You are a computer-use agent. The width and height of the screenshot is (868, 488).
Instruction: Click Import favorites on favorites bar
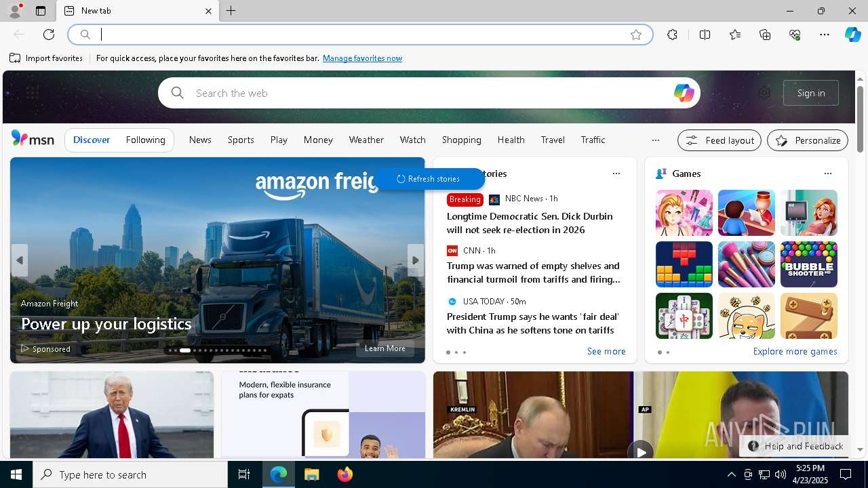point(46,58)
